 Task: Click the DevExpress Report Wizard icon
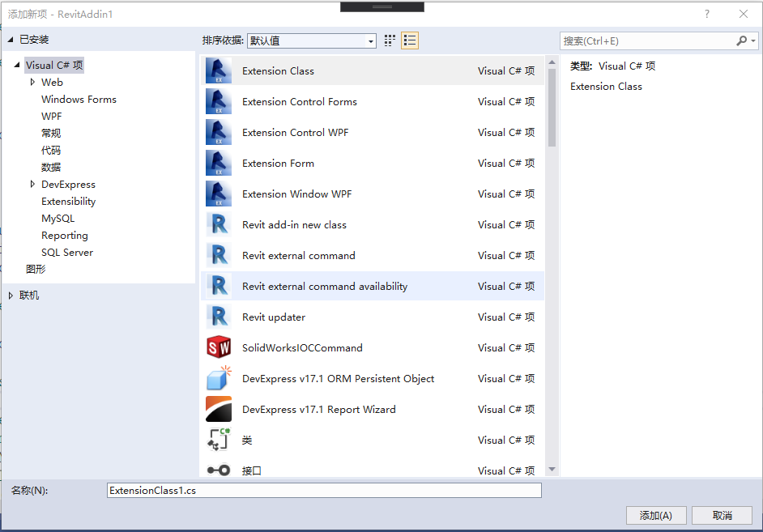(218, 409)
